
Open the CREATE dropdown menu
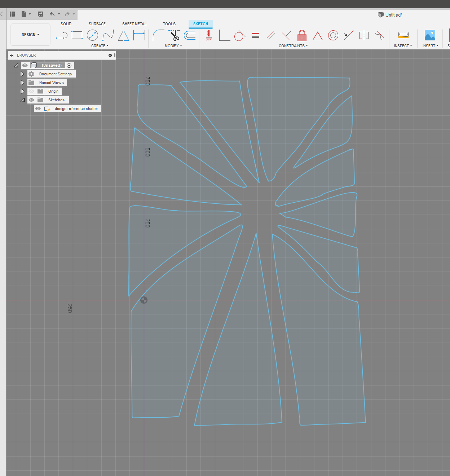coord(100,45)
